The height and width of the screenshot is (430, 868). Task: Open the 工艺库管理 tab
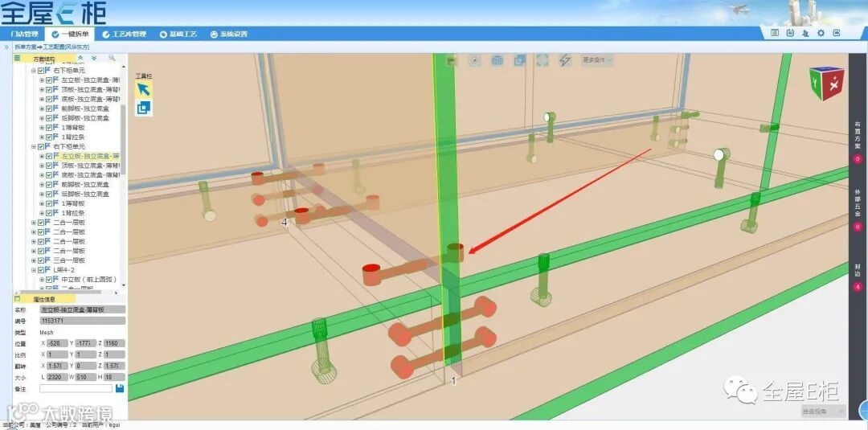pos(124,34)
